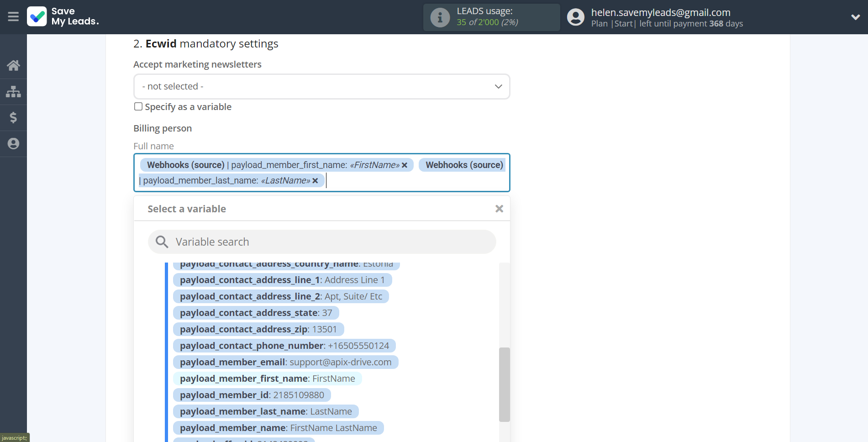Click the variable list scrollbar thumb
The width and height of the screenshot is (868, 442).
point(504,384)
